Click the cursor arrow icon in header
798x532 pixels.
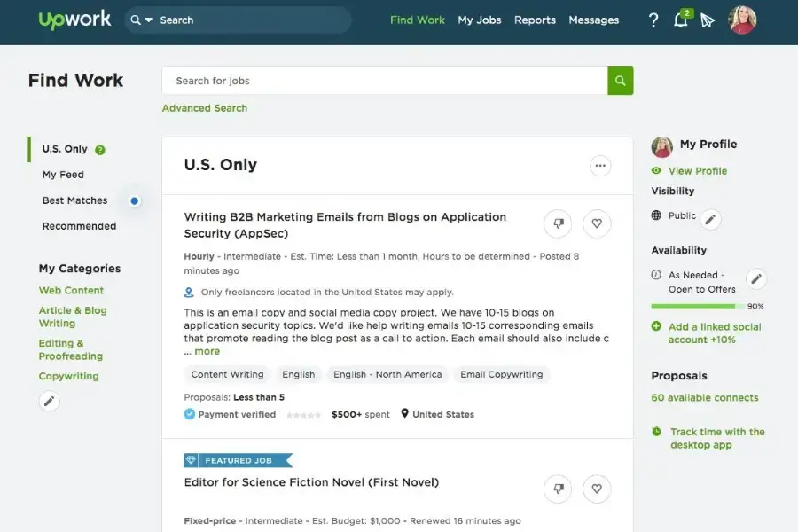coord(708,20)
